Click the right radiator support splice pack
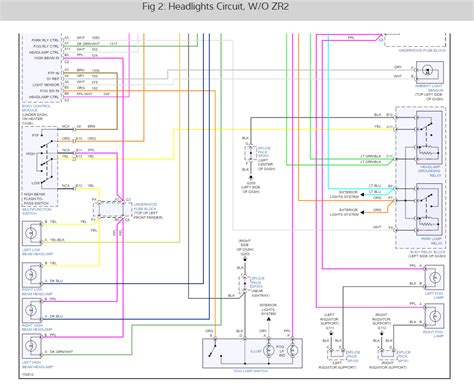 pyautogui.click(x=387, y=354)
